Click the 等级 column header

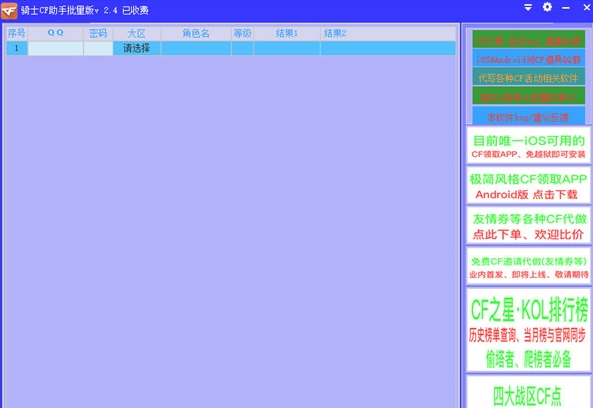(x=242, y=33)
